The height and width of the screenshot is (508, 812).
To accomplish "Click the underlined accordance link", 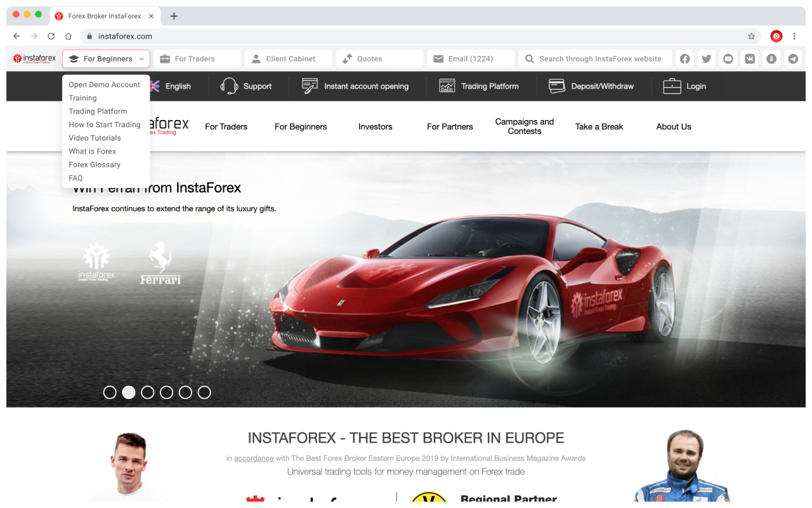I will [254, 458].
